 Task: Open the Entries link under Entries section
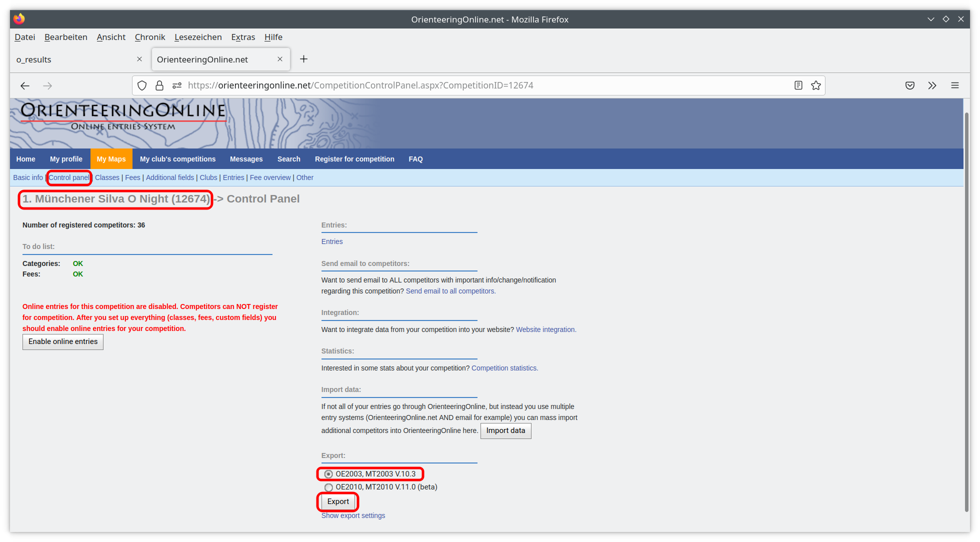pyautogui.click(x=332, y=241)
